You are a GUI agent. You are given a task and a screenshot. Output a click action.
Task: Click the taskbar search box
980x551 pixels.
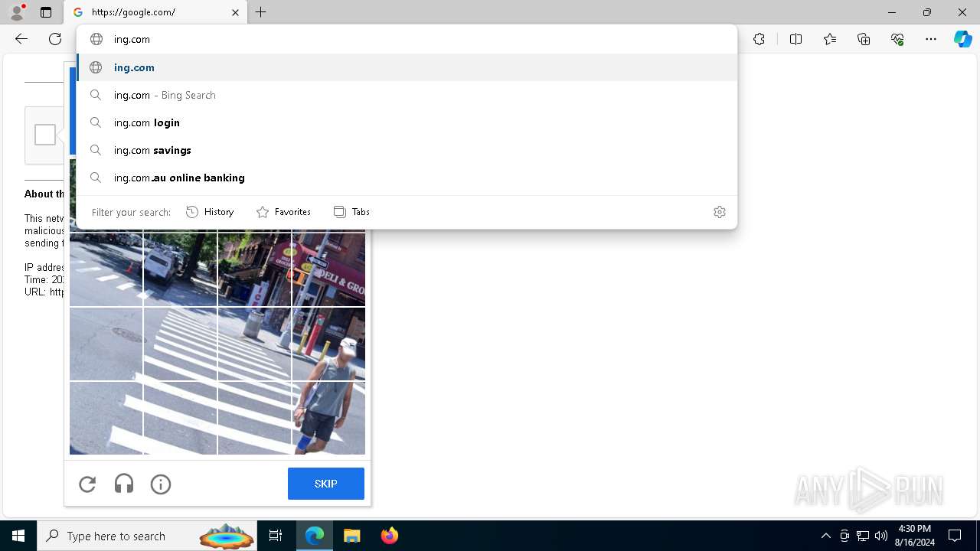point(147,536)
